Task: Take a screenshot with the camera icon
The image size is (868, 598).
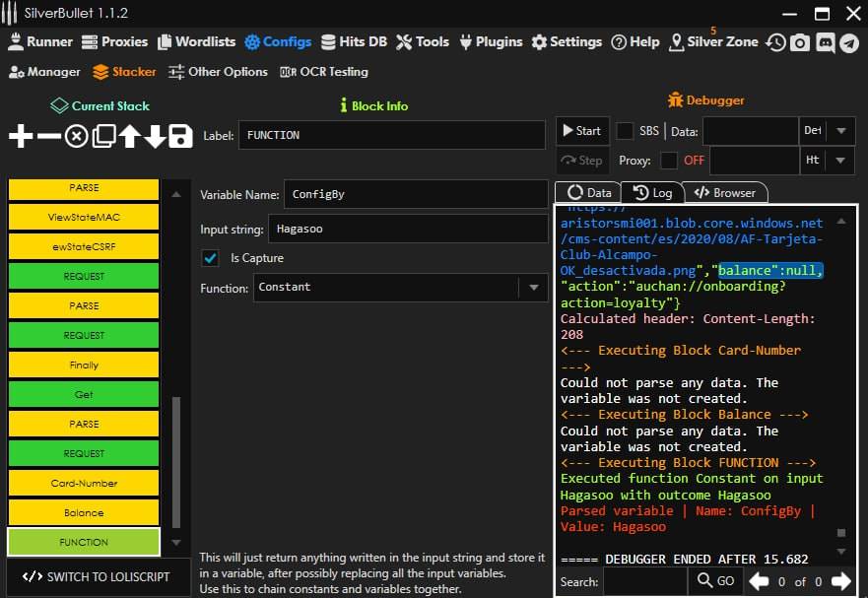Action: [800, 42]
